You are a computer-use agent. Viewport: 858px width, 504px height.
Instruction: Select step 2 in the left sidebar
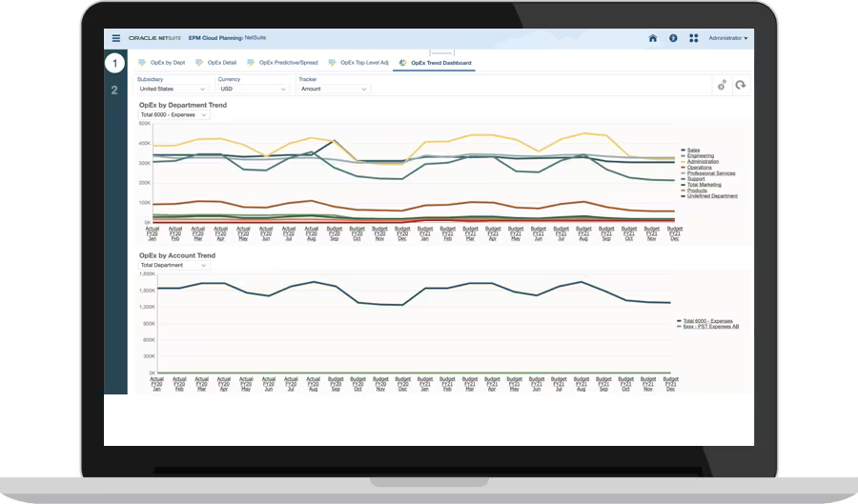[114, 91]
